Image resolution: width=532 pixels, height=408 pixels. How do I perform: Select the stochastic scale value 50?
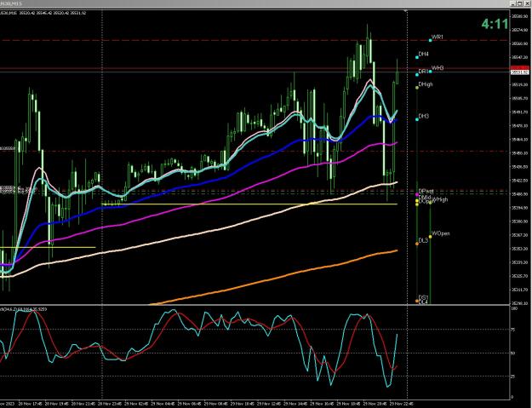pyautogui.click(x=513, y=353)
